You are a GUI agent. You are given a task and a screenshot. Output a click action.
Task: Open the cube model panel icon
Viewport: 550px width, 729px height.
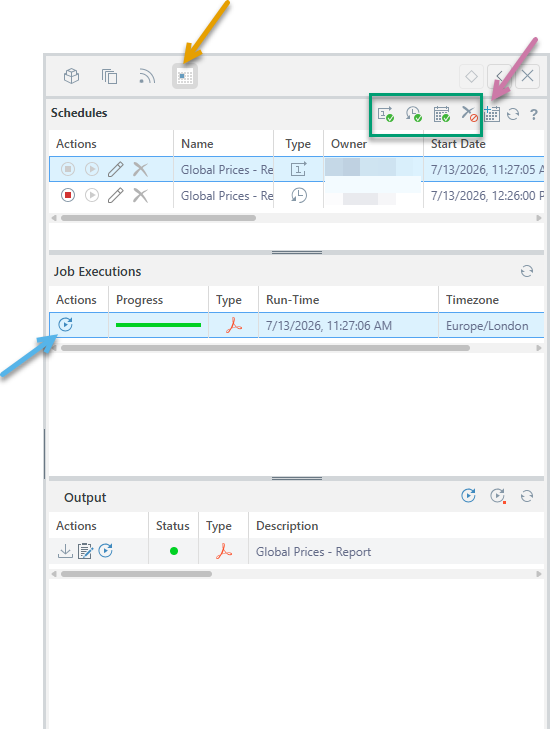(x=71, y=76)
